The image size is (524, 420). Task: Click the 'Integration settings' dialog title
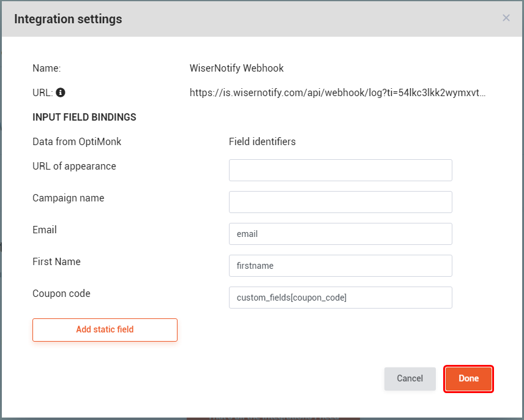coord(68,19)
